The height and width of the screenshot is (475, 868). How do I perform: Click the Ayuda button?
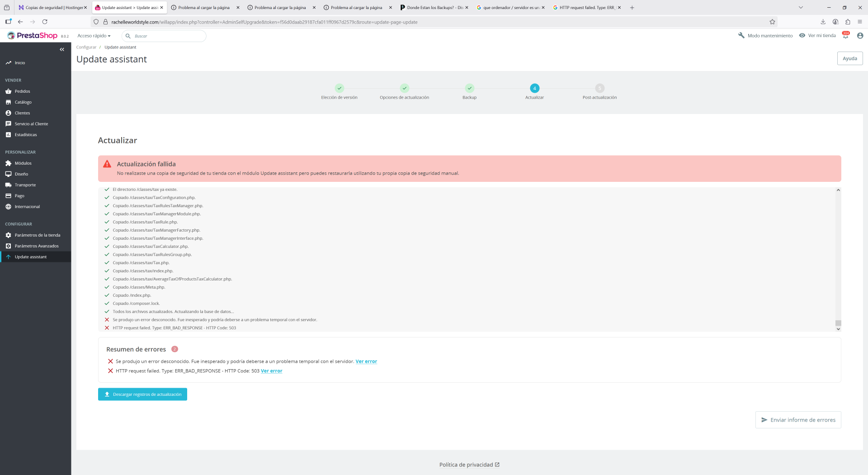click(x=849, y=58)
